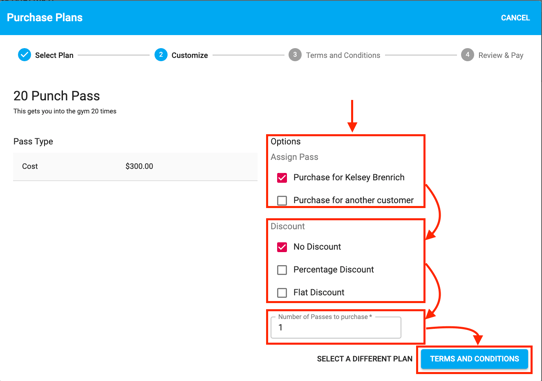
Task: Enable the Percentage Discount checkbox
Action: pos(282,270)
